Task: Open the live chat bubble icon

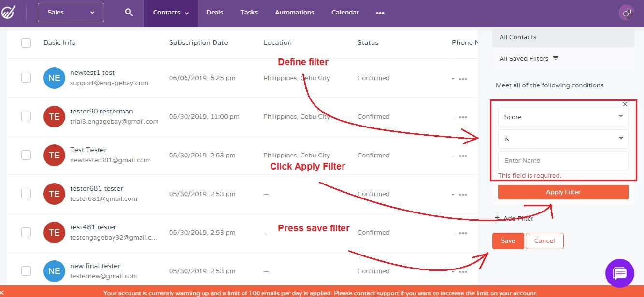Action: coord(619,273)
